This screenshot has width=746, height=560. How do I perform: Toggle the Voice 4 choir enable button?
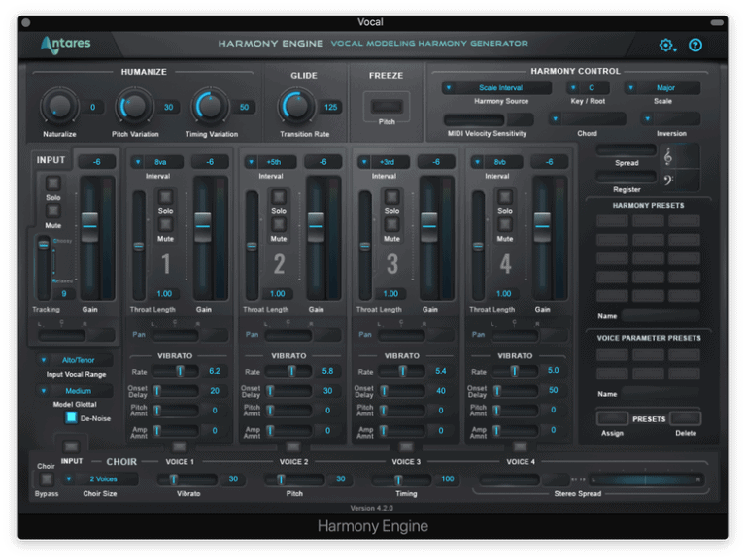coord(520,446)
